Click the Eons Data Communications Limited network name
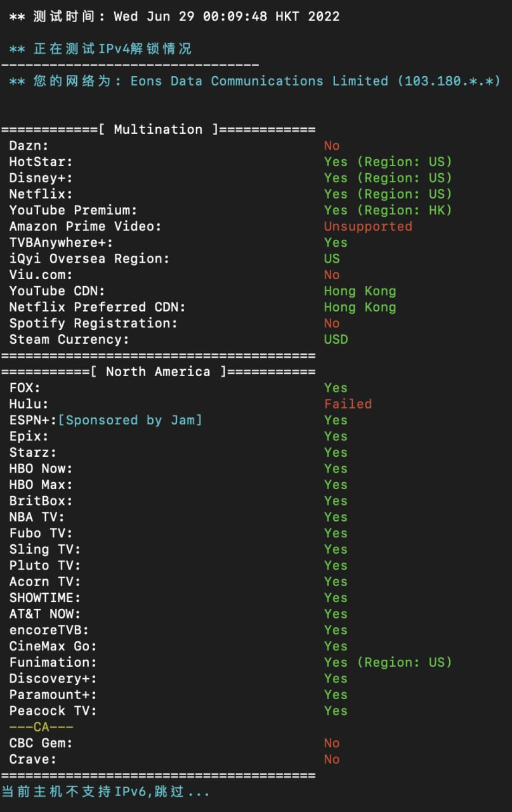512x812 pixels. (259, 81)
